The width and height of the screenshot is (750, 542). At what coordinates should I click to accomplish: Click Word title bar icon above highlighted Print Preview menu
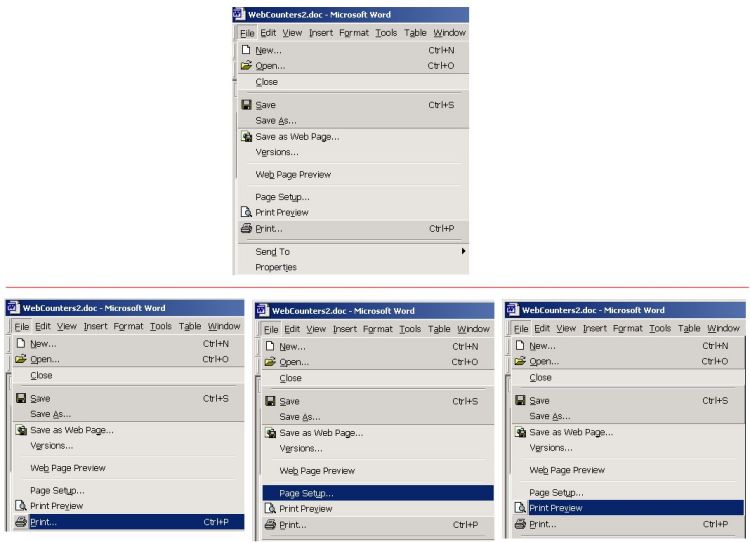513,310
